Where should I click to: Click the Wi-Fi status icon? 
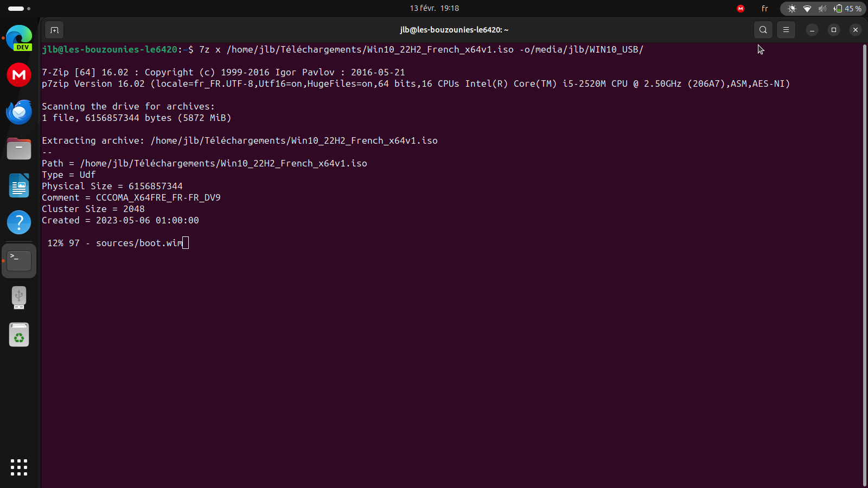pyautogui.click(x=807, y=9)
